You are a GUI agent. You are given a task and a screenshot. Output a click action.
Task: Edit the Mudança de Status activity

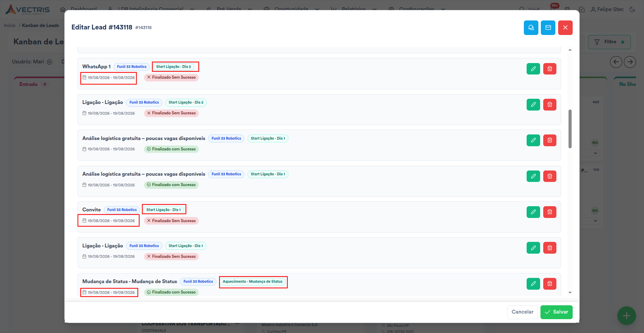(533, 284)
